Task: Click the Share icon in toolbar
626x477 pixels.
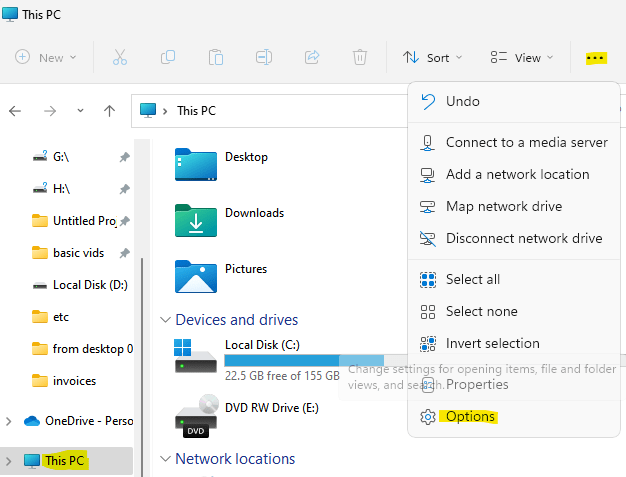Action: (312, 57)
